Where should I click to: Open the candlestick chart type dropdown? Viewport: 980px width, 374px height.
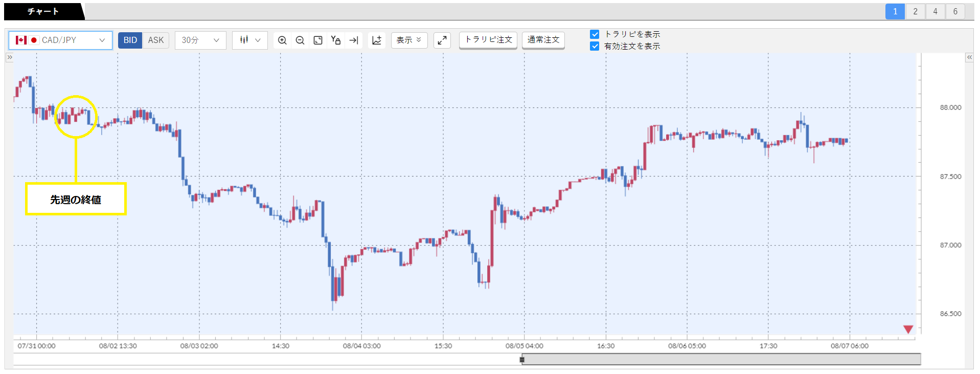(x=250, y=40)
